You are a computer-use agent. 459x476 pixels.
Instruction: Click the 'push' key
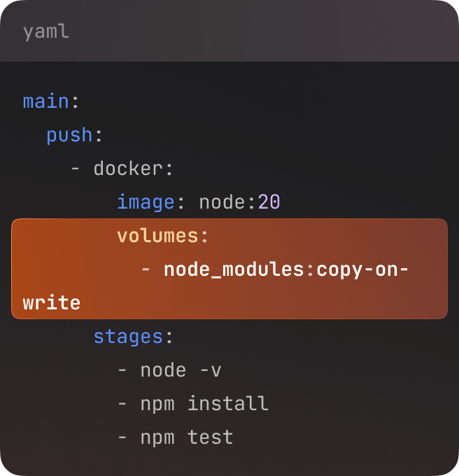click(x=69, y=135)
